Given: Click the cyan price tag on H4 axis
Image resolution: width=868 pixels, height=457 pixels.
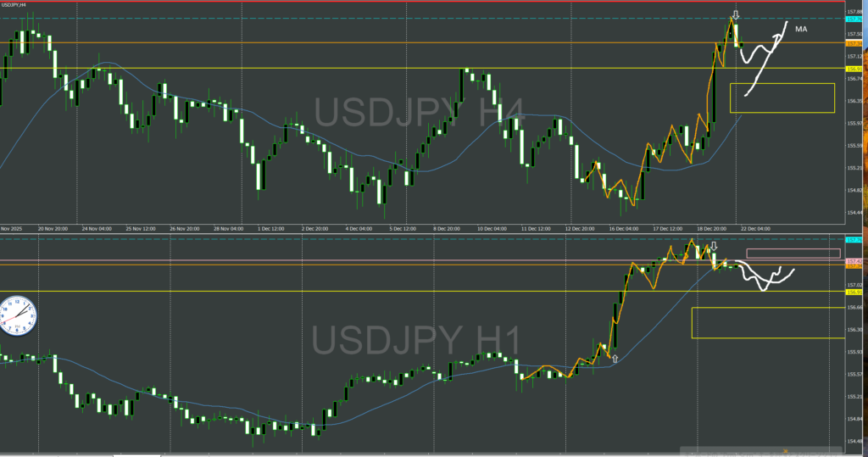Looking at the screenshot, I should pos(855,18).
